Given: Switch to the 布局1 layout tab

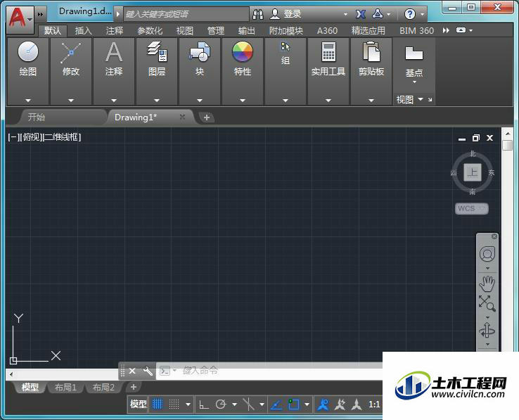Looking at the screenshot, I should (x=65, y=387).
